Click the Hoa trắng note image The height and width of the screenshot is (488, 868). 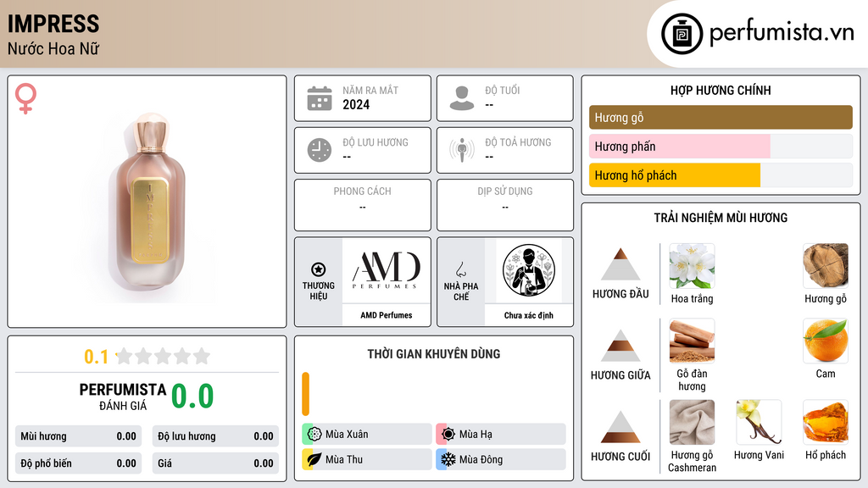pos(692,266)
